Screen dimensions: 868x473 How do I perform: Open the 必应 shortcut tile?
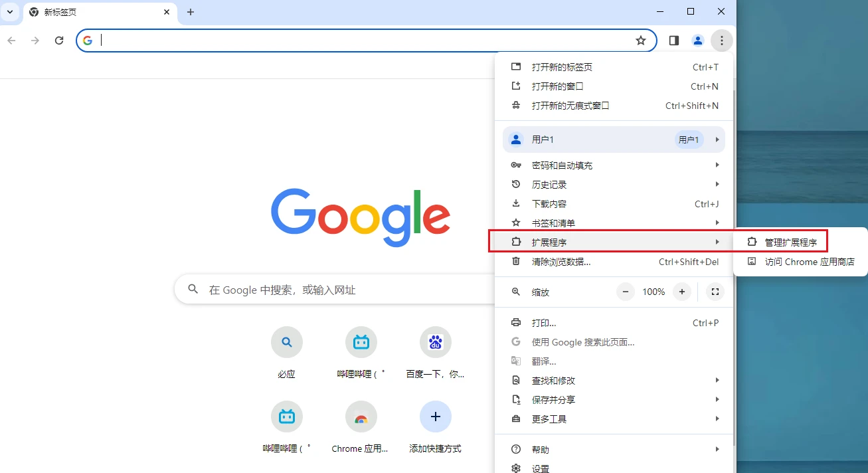[x=287, y=353]
